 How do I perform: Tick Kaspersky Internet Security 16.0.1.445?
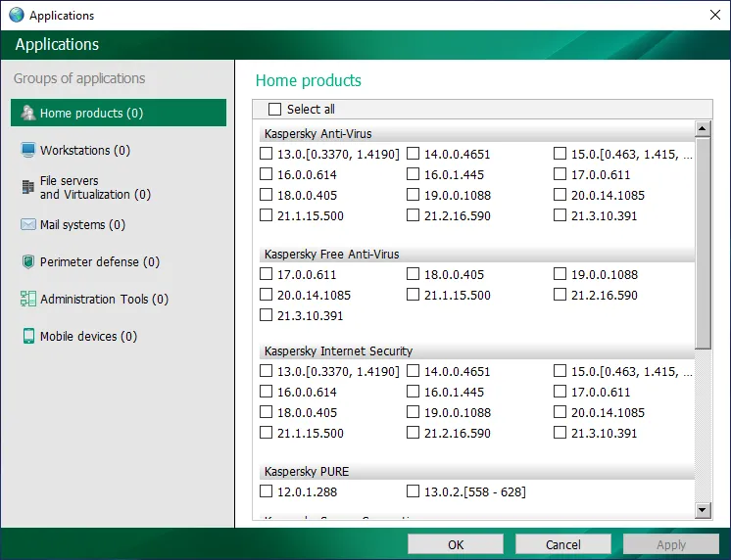pyautogui.click(x=413, y=392)
